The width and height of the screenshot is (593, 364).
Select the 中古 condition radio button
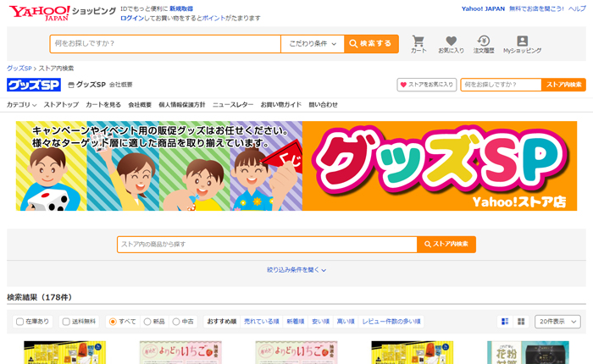[176, 322]
